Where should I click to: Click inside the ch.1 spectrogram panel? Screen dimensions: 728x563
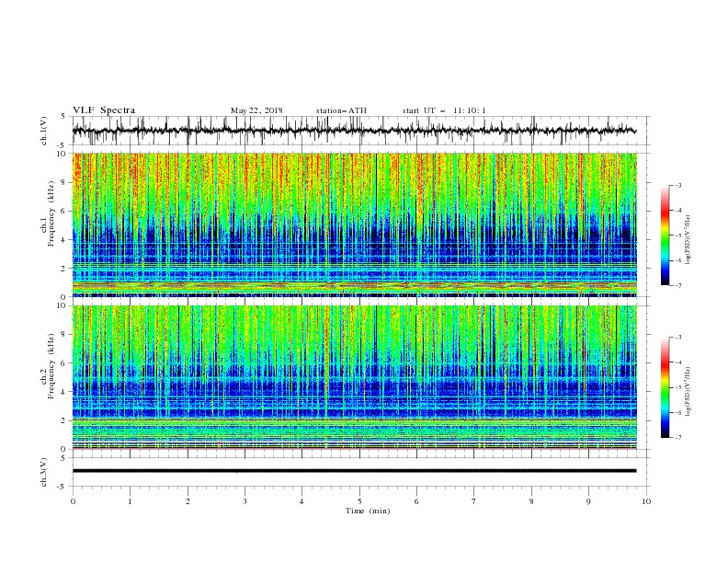point(354,224)
